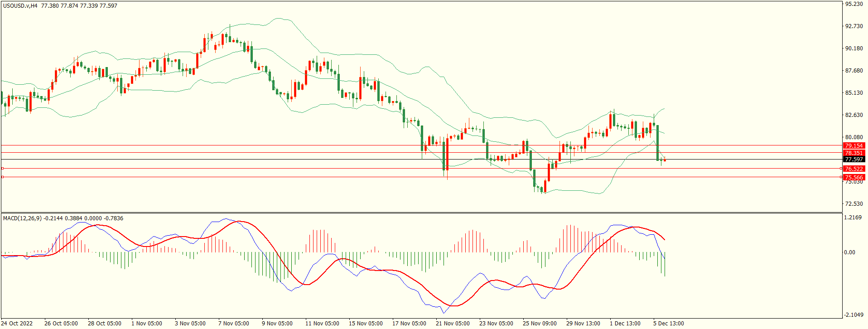Click the 24 Oct 2022 date label
The width and height of the screenshot is (868, 329).
tap(17, 323)
